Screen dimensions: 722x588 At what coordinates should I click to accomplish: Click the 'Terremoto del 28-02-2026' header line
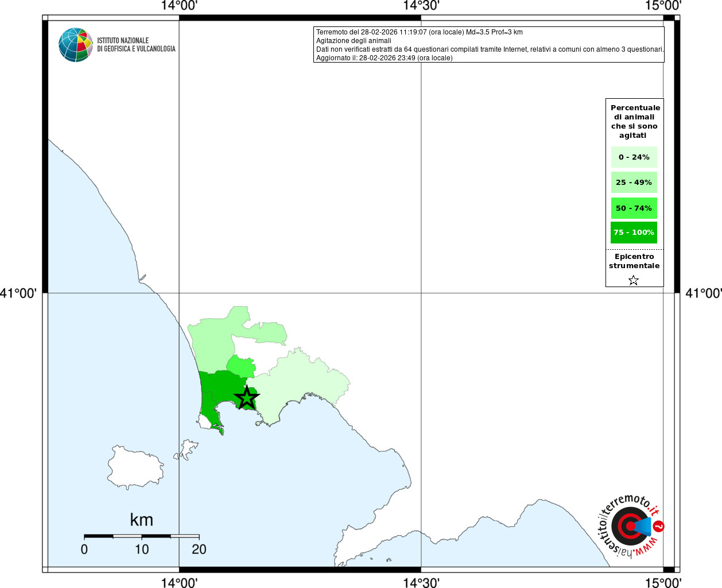tap(420, 32)
